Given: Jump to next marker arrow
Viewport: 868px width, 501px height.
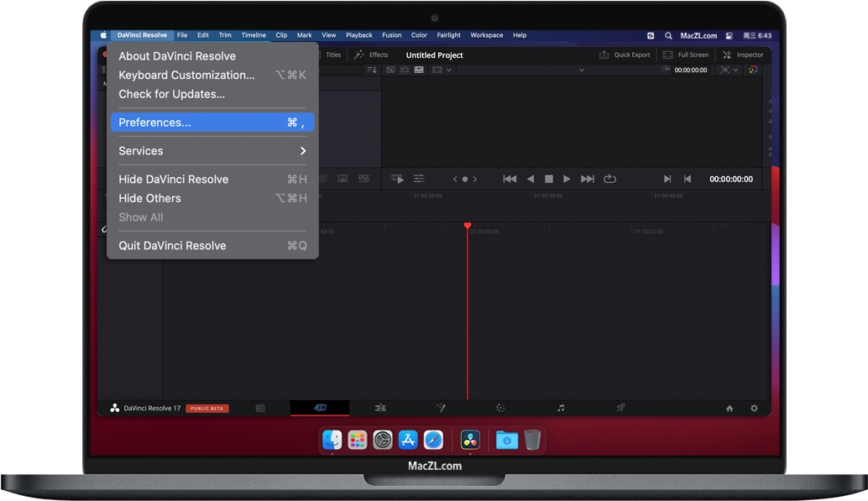Looking at the screenshot, I should (475, 179).
